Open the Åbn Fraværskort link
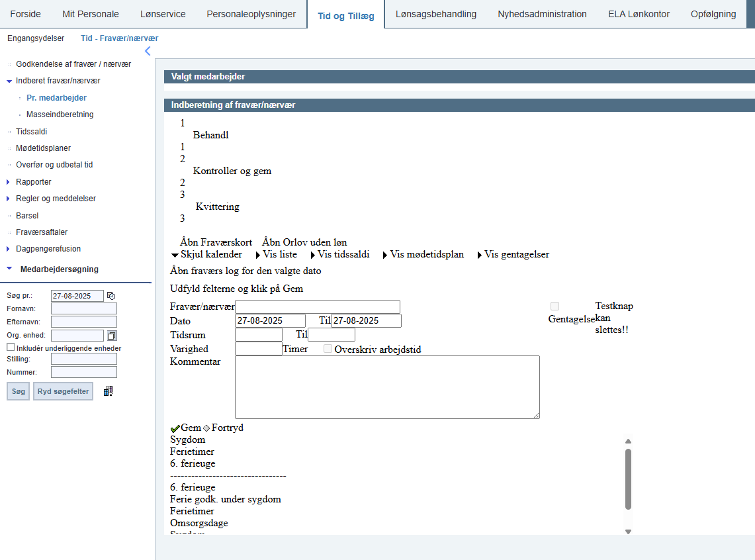This screenshot has width=755, height=560. pos(216,242)
